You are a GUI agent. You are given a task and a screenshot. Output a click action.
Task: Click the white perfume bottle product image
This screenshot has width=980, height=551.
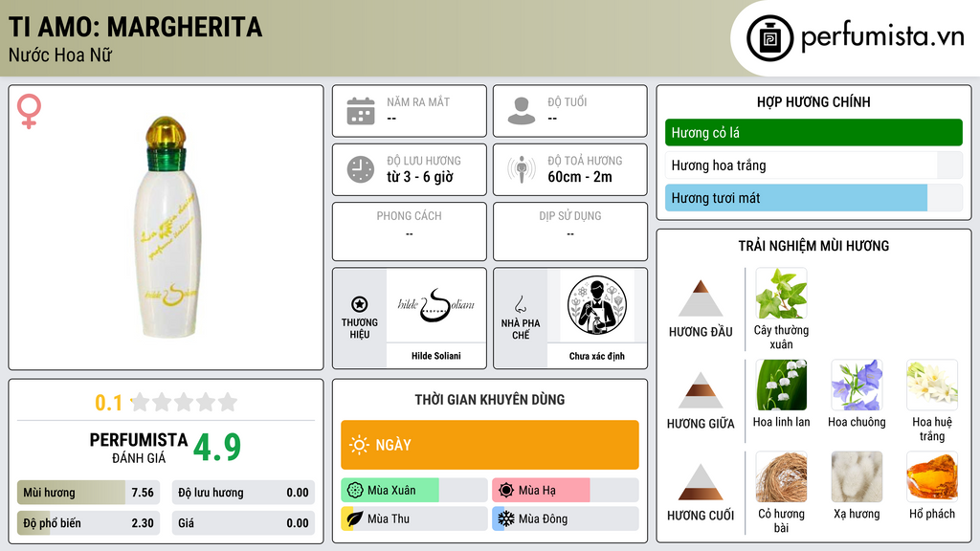[167, 228]
